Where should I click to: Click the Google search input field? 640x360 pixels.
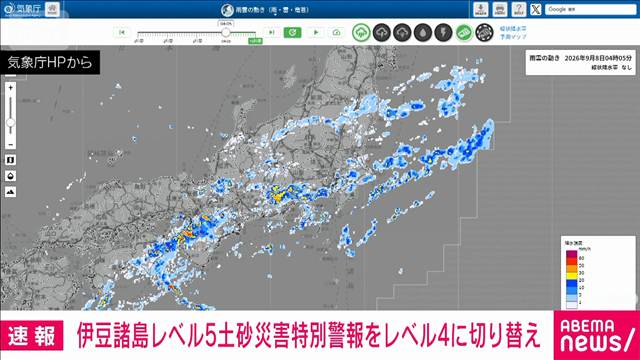(590, 9)
